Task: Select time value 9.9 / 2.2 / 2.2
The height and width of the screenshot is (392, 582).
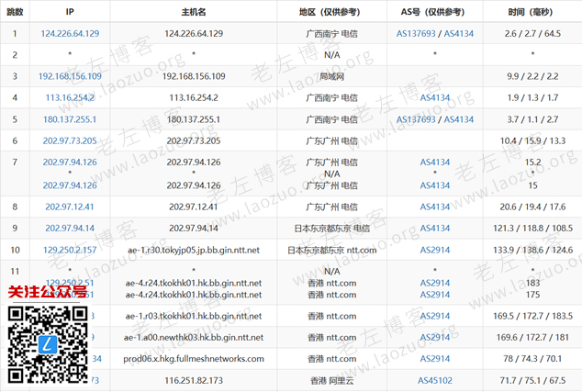Action: (x=532, y=76)
